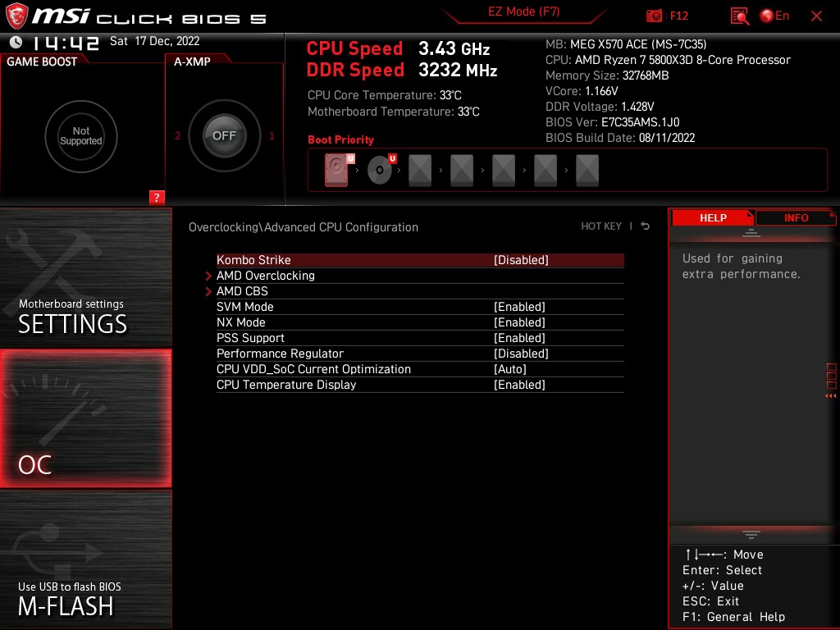
Task: Click the third boot priority slot
Action: point(420,171)
